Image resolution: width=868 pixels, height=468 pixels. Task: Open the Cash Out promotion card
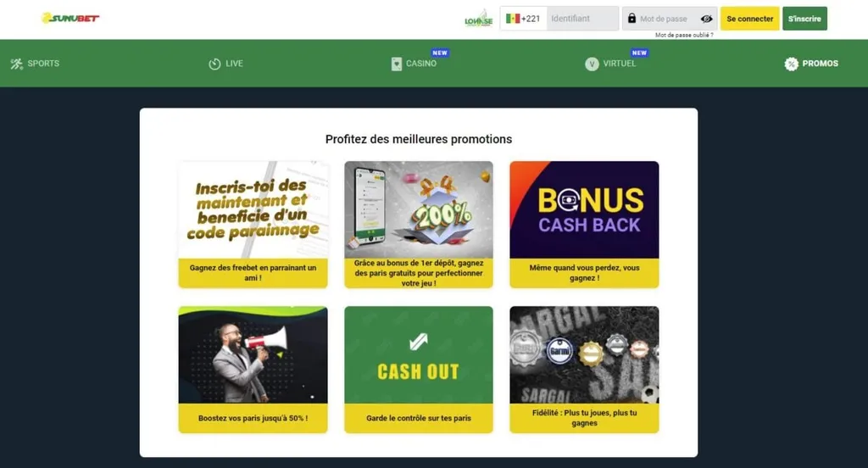(x=419, y=370)
